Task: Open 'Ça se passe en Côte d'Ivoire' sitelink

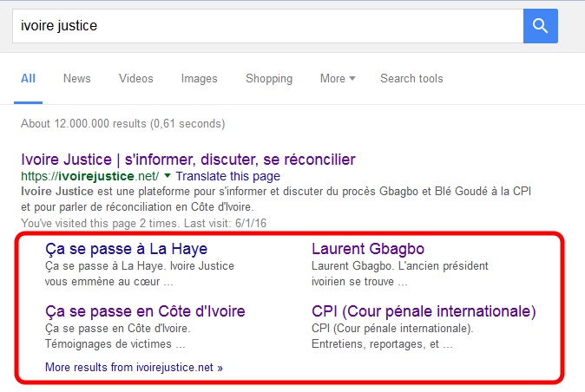Action: [x=145, y=311]
